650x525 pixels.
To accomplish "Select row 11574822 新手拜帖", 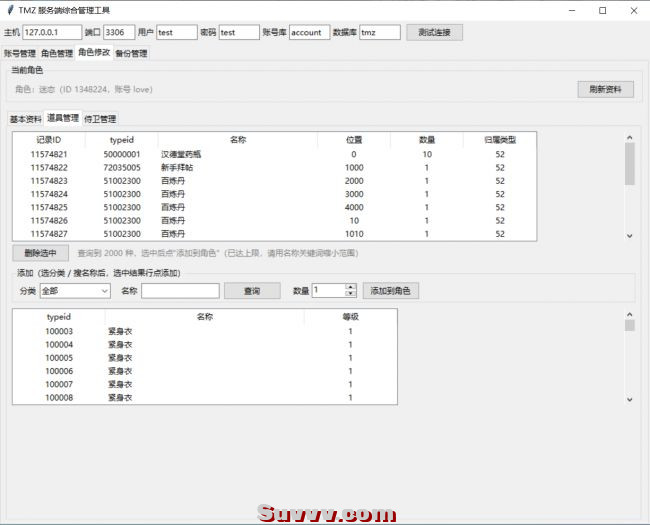I will 274,168.
